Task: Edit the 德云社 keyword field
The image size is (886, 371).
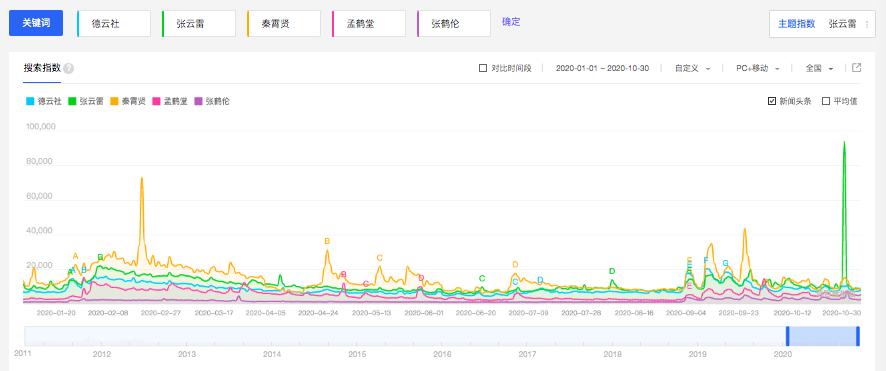Action: click(114, 24)
